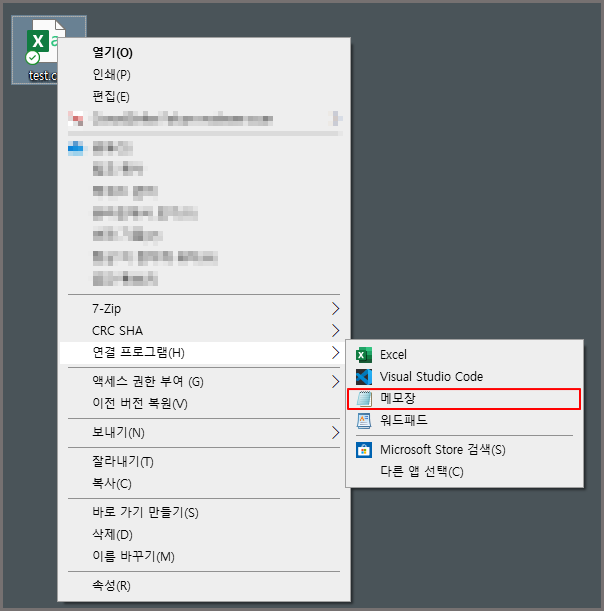Screen dimensions: 604x611
Task: Click the 워드패드 WordPad icon
Action: click(x=364, y=420)
